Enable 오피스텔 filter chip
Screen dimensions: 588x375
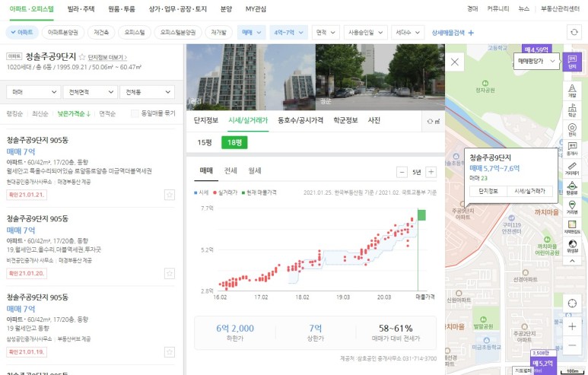135,32
